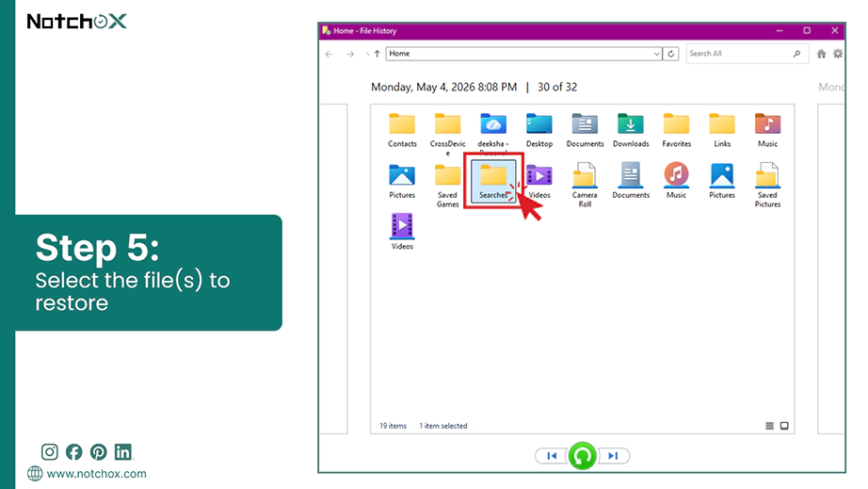This screenshot has width=868, height=489.
Task: Click the '30 of 32' version counter
Action: (x=557, y=87)
